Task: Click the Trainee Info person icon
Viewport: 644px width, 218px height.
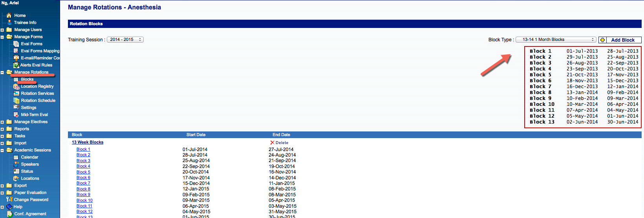Action: coord(9,22)
